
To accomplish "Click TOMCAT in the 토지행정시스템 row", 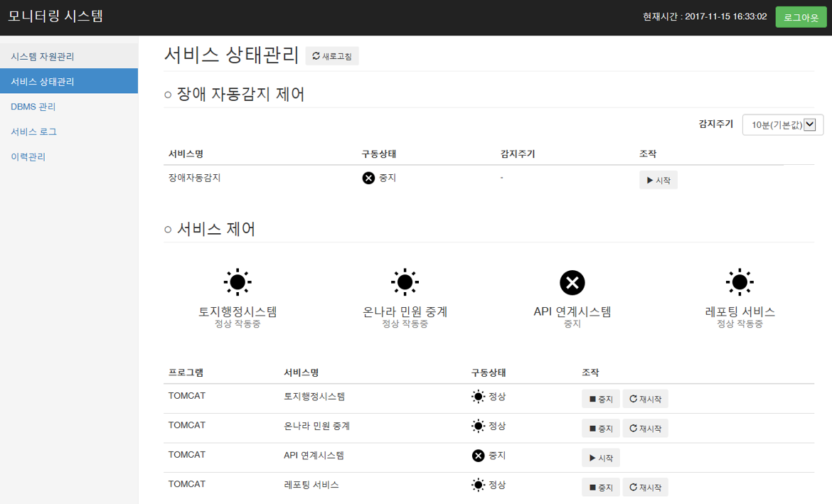I will pyautogui.click(x=187, y=396).
